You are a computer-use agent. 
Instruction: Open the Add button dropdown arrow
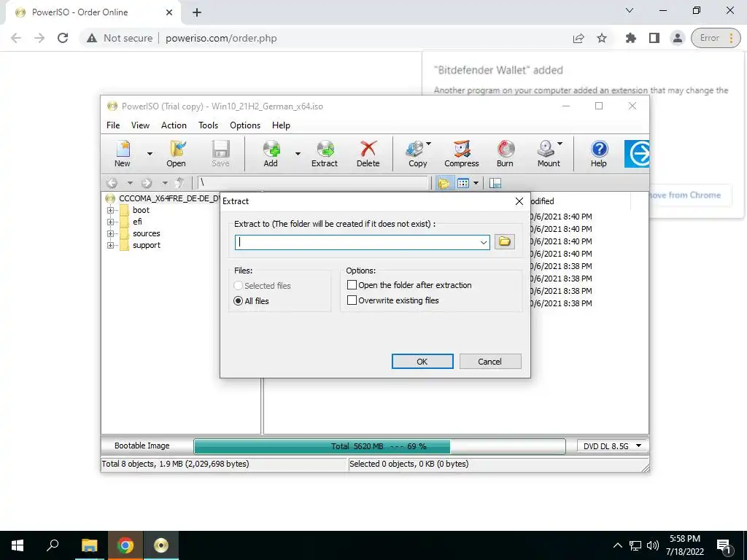298,154
